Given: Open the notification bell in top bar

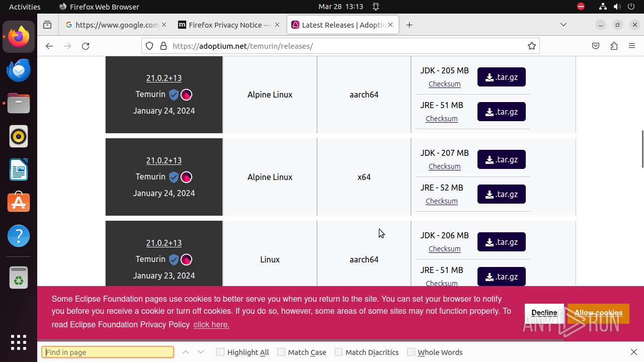Looking at the screenshot, I should click(376, 7).
